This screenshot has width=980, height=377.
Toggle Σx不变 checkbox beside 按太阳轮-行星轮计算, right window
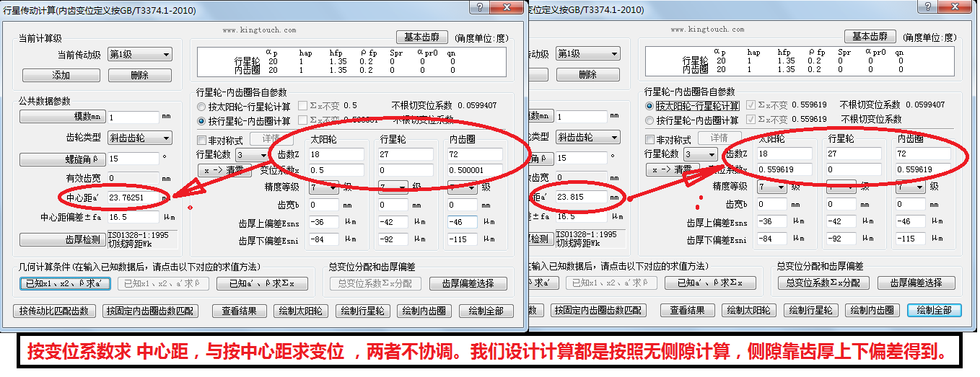pyautogui.click(x=751, y=105)
